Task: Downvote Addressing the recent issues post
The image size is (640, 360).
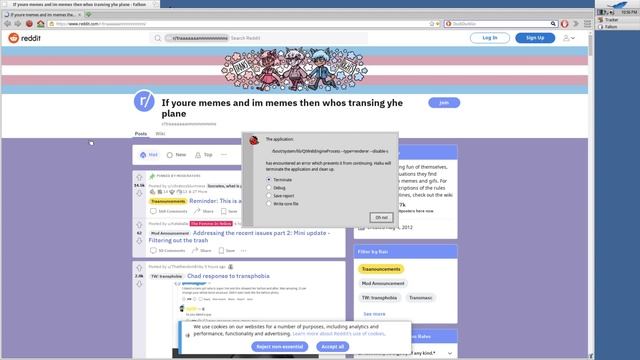Action: tap(139, 241)
